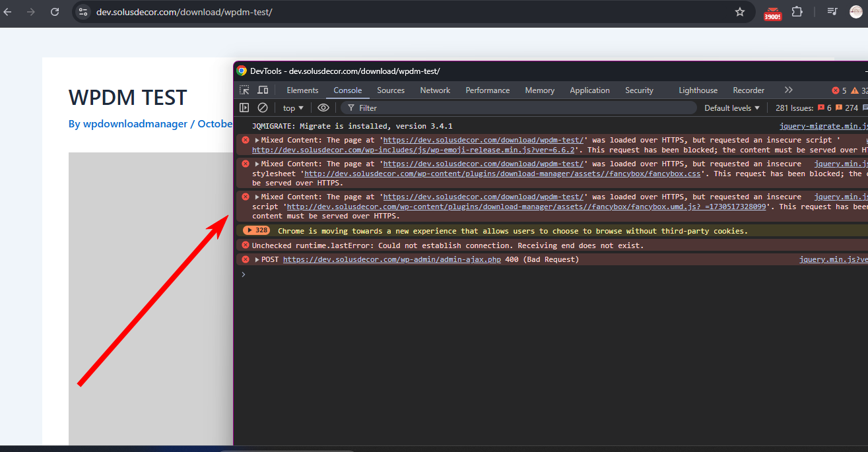This screenshot has height=452, width=868.
Task: Expand the POST admin-ajax.php error entry
Action: click(x=257, y=259)
